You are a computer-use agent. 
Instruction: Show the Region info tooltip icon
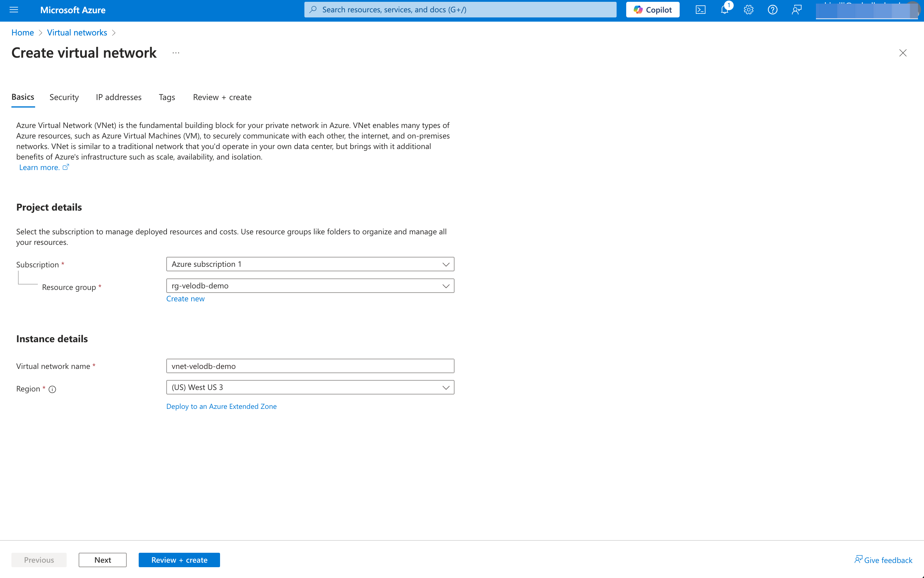pos(52,389)
